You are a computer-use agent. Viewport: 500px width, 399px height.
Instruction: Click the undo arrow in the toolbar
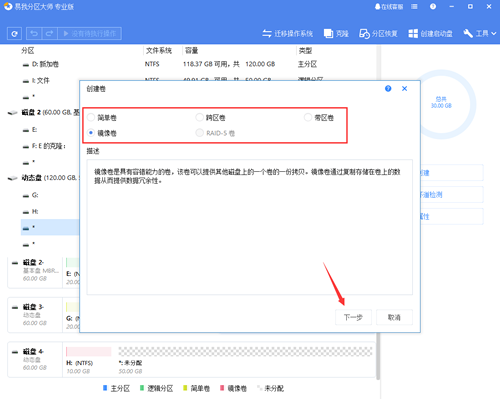coord(34,34)
